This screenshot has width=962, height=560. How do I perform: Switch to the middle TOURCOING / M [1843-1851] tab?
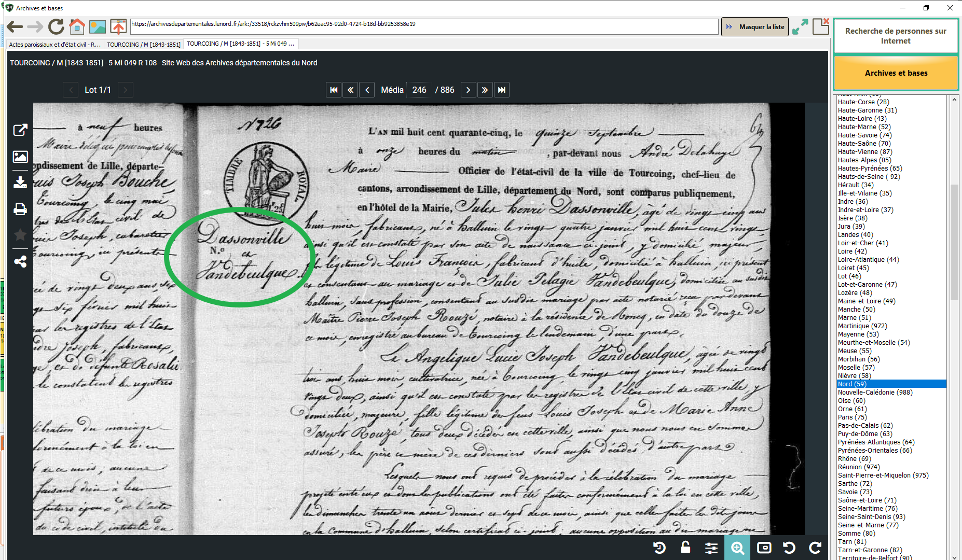(144, 44)
